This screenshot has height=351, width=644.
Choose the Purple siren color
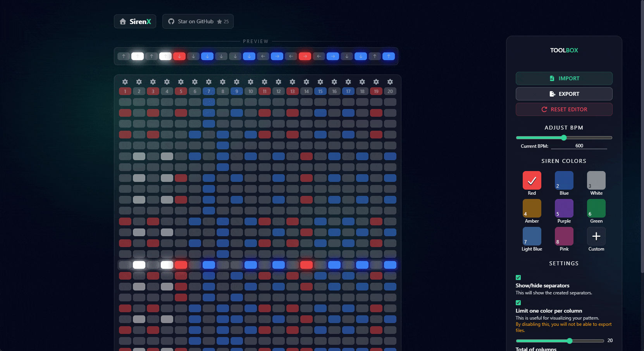[564, 208]
